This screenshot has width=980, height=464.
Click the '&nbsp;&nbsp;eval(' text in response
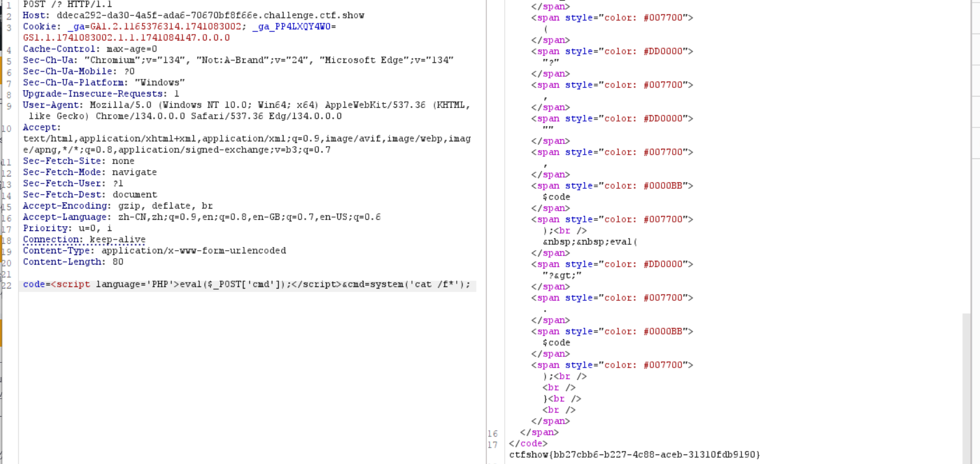point(590,242)
